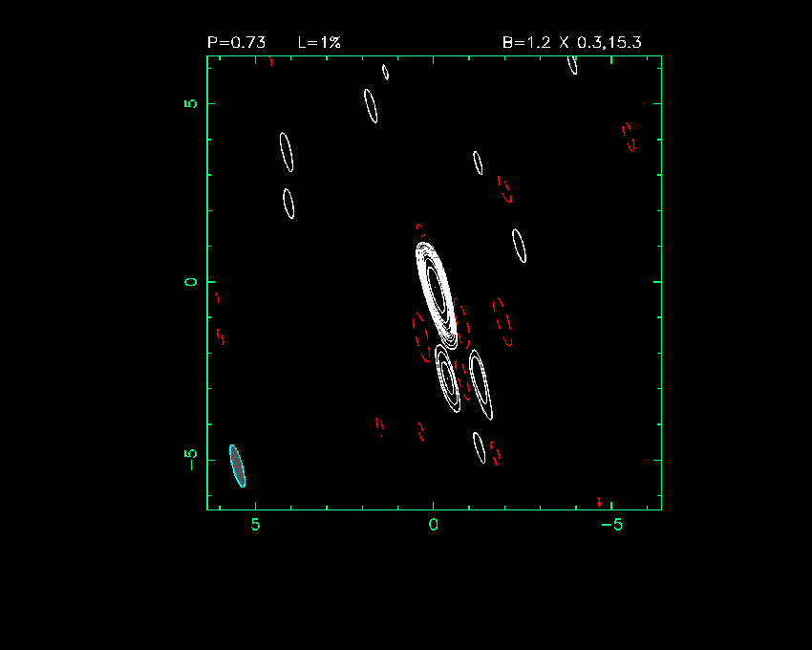This screenshot has width=812, height=650.
Task: Click the central bright multi-contour source
Action: 437,295
